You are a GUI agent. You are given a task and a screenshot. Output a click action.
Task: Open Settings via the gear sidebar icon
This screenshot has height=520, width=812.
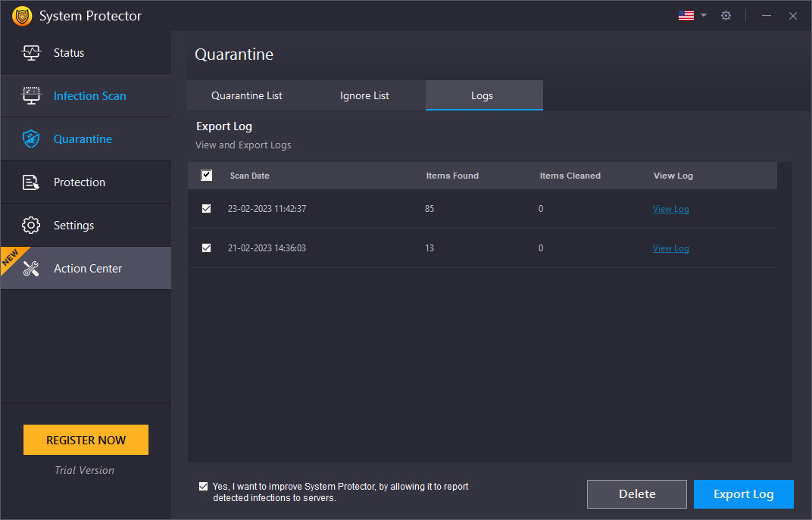[x=31, y=225]
